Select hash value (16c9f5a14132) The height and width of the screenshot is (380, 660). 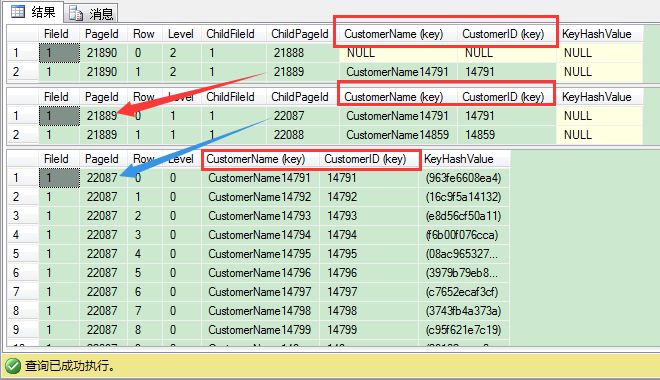tap(464, 197)
